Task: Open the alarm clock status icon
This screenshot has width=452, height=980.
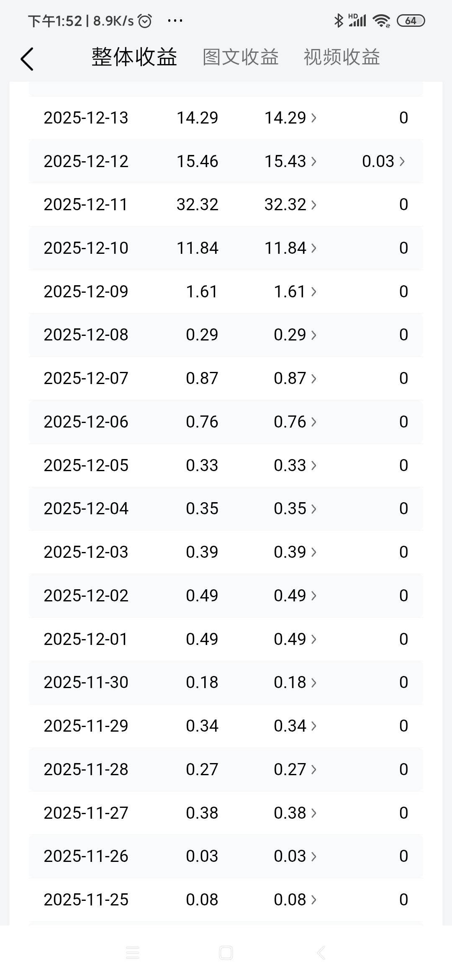Action: [x=145, y=21]
